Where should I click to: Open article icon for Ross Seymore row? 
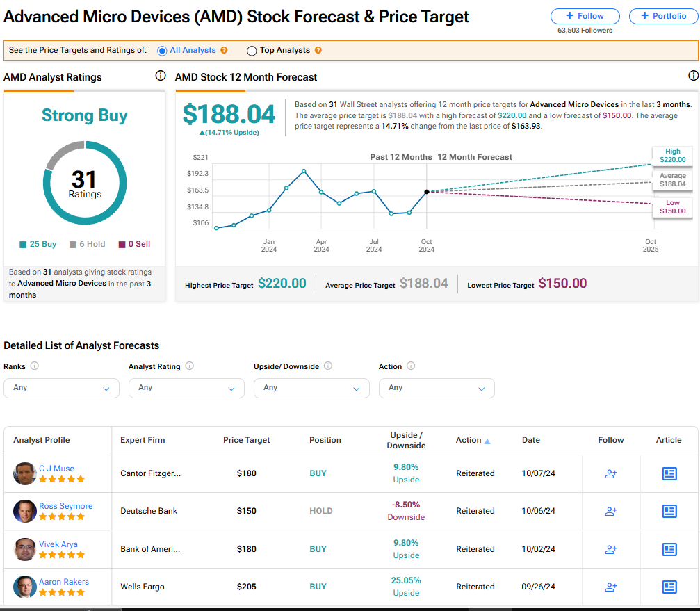click(669, 511)
